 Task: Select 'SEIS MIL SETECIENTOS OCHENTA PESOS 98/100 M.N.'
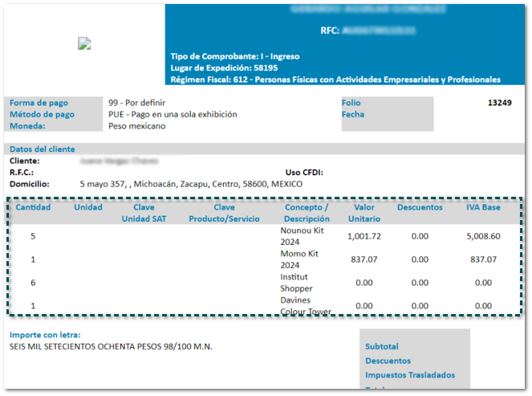click(111, 346)
